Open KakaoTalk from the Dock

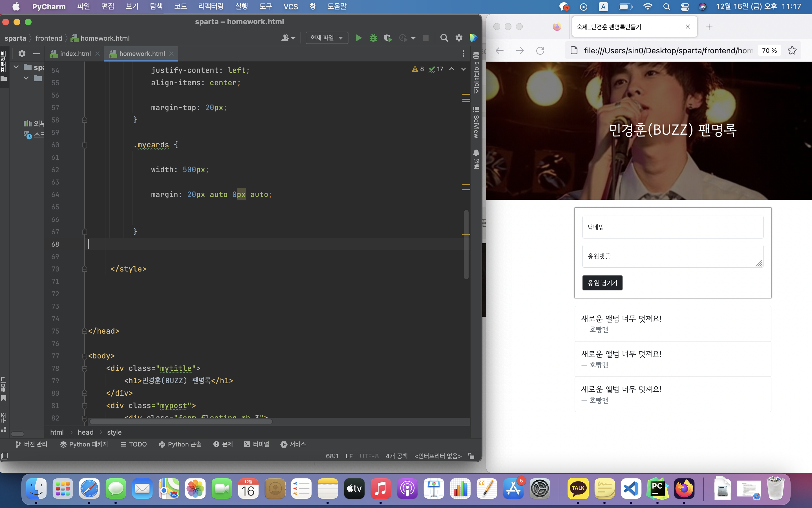click(578, 489)
